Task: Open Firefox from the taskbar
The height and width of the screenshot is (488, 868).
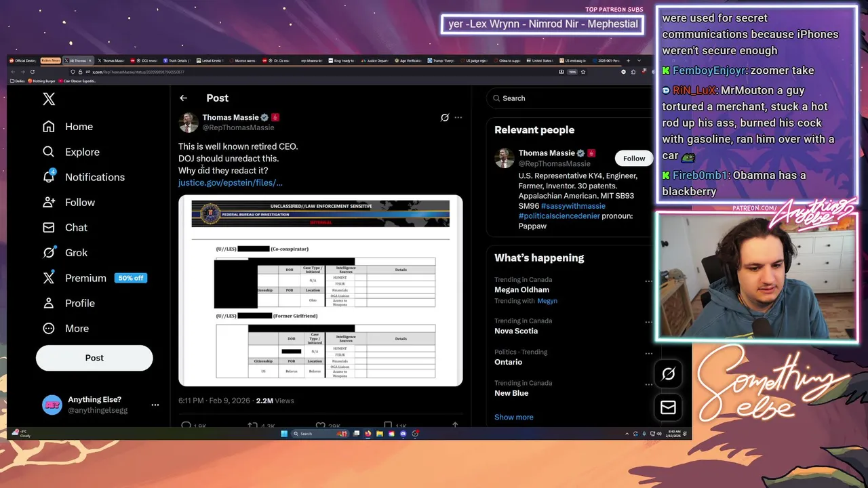Action: point(368,434)
